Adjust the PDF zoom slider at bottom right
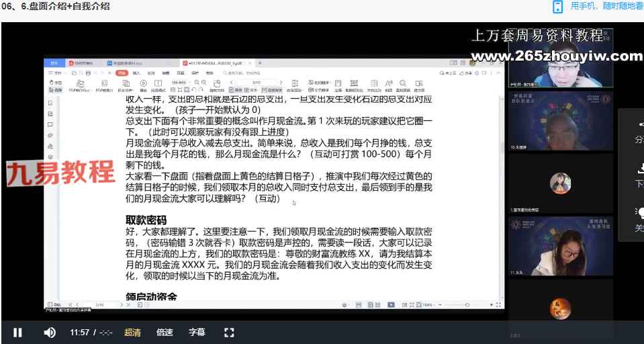Screen dimensions: 644x344 [x=467, y=305]
